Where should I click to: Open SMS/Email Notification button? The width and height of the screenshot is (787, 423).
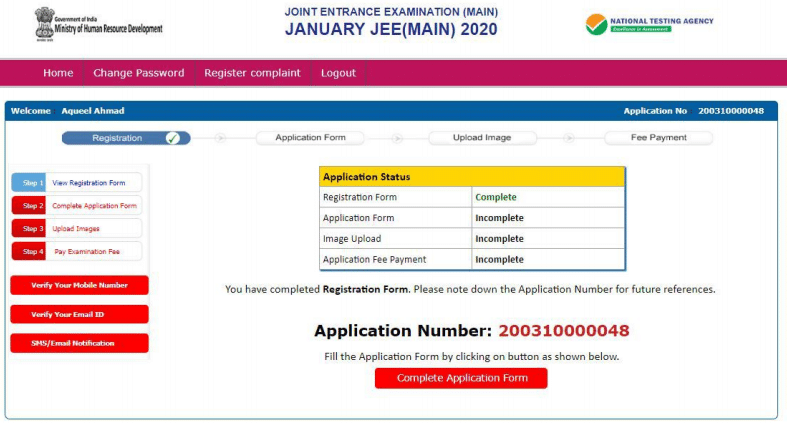(78, 343)
